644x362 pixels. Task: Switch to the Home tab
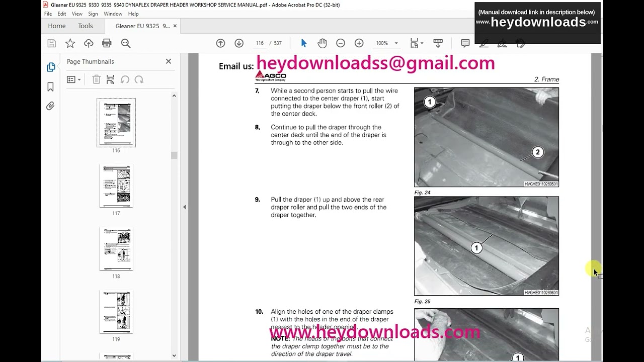pyautogui.click(x=57, y=26)
